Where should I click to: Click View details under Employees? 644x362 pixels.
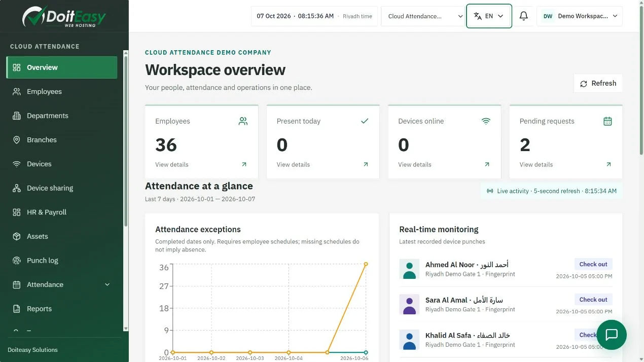coord(172,164)
